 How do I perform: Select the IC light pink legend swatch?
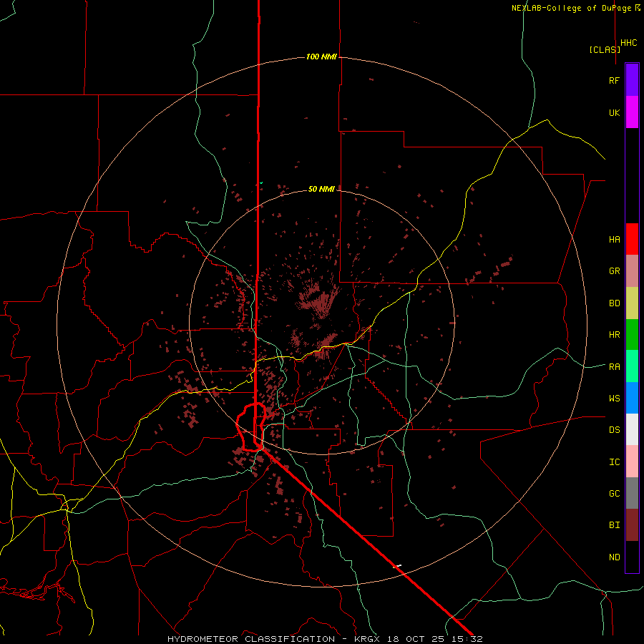click(x=632, y=462)
